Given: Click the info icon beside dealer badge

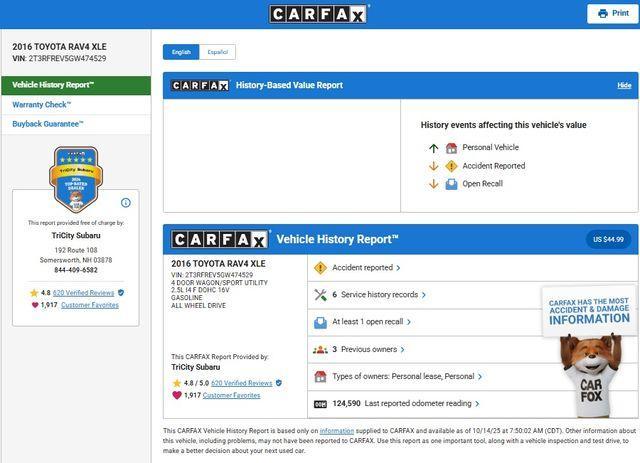Looking at the screenshot, I should click(125, 203).
